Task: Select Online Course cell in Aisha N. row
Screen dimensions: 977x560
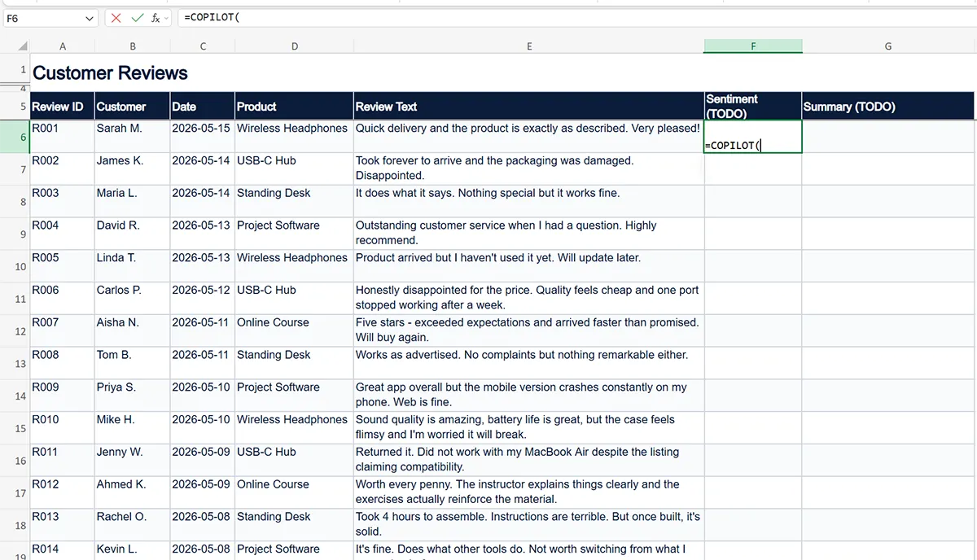Action: [295, 331]
